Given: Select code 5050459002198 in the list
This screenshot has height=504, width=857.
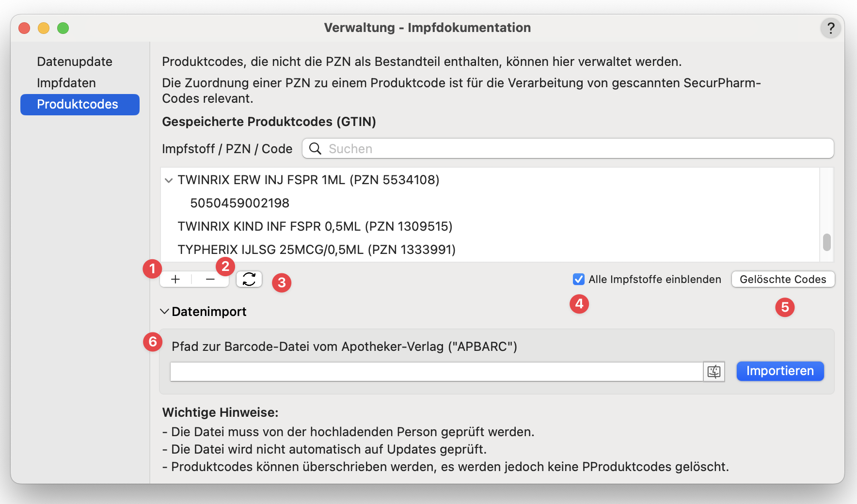Looking at the screenshot, I should 240,203.
